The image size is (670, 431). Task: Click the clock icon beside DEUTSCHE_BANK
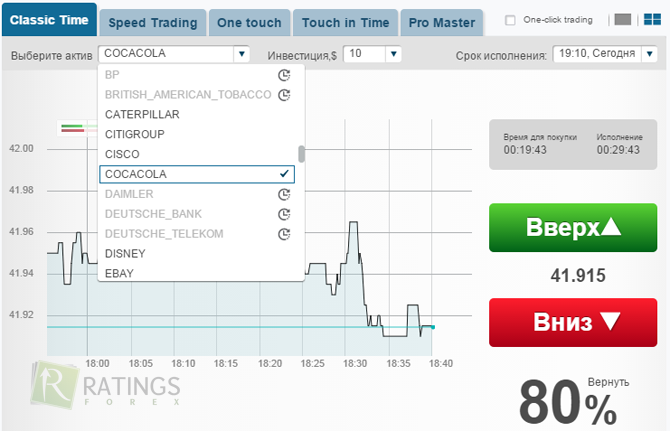(284, 214)
